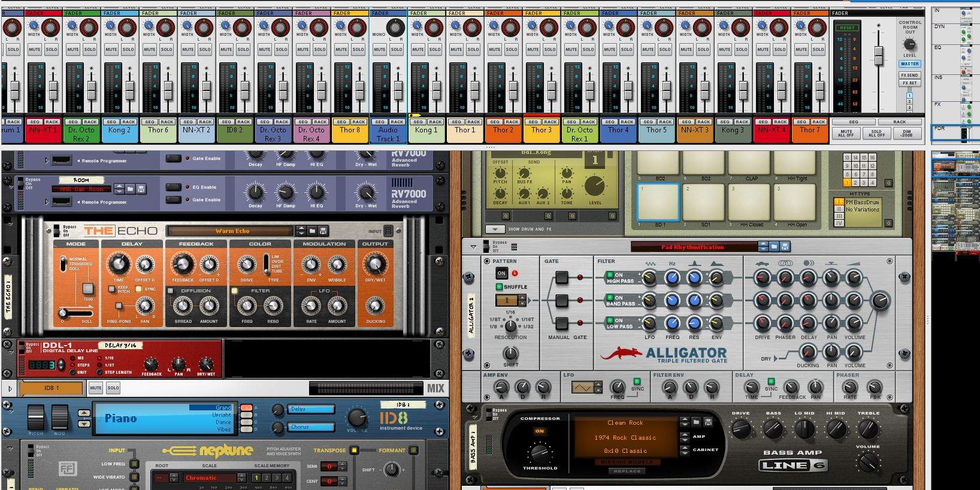980x490 pixels.
Task: Toggle Alligator Delay Sync
Action: 772,381
